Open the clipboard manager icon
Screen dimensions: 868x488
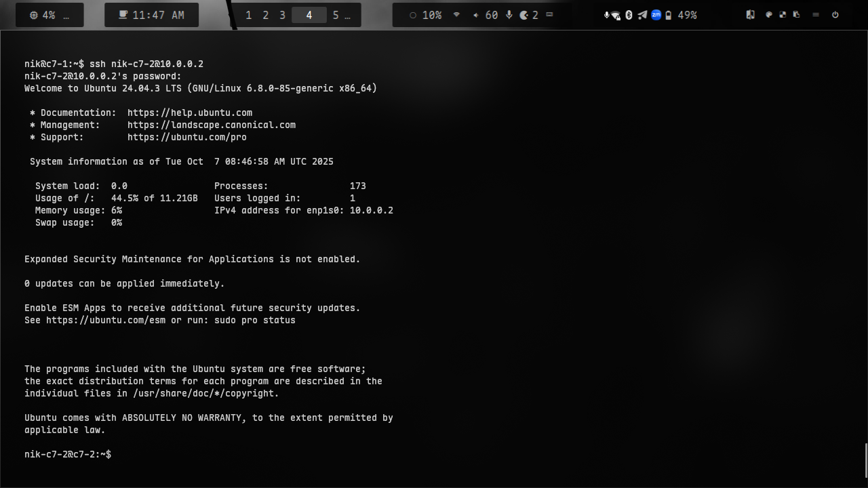pyautogui.click(x=796, y=15)
